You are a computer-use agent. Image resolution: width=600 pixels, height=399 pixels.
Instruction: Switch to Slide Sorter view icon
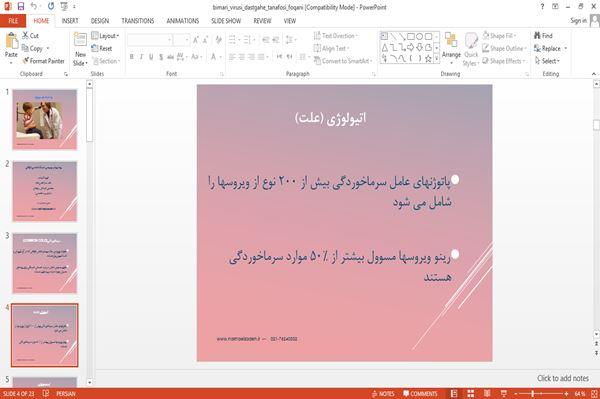coord(471,394)
